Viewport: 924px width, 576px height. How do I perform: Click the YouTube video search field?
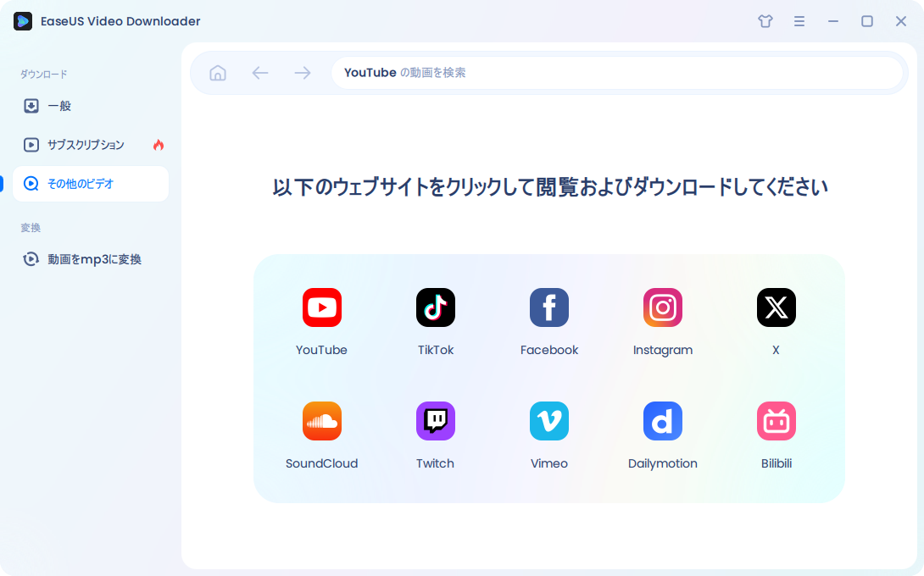pyautogui.click(x=617, y=73)
